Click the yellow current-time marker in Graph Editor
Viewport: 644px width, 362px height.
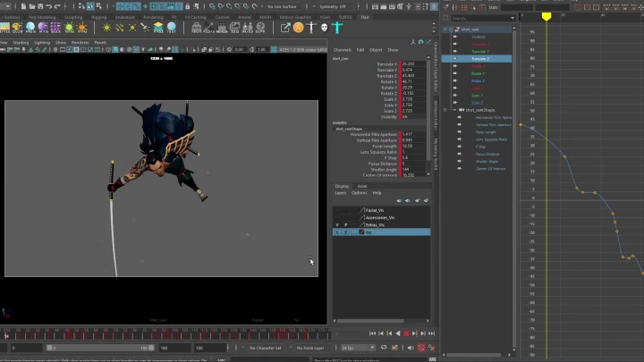(547, 16)
